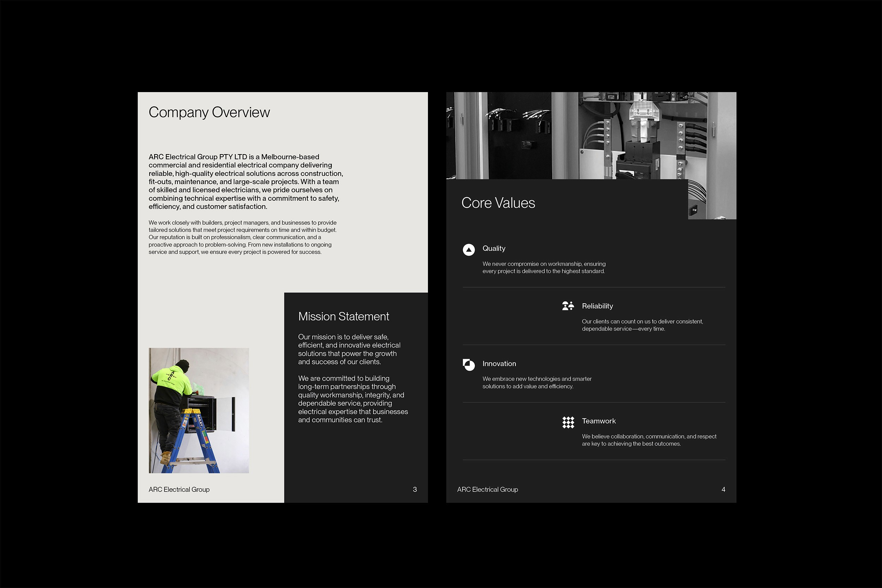Click the 'We are committed to building' paragraph
882x588 pixels.
(x=352, y=399)
